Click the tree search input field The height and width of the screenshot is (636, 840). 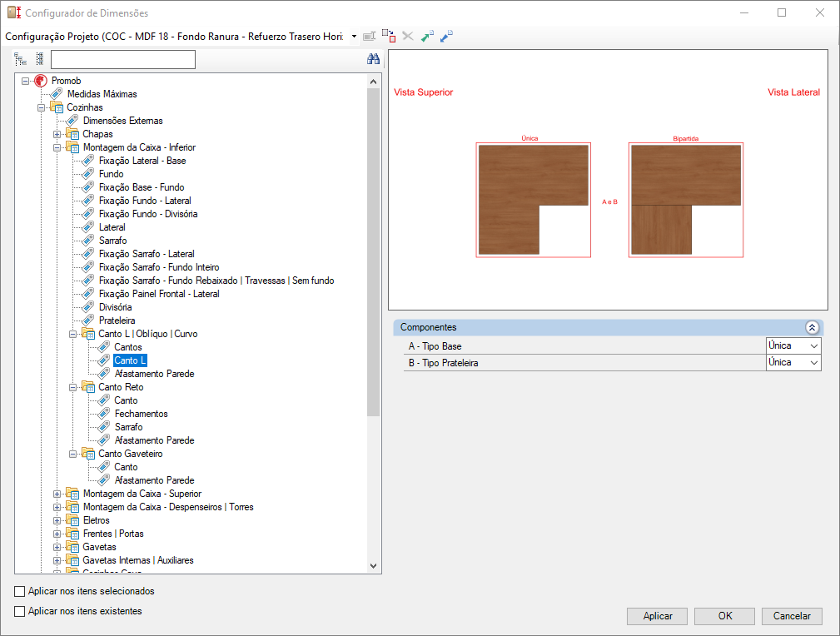(x=123, y=59)
